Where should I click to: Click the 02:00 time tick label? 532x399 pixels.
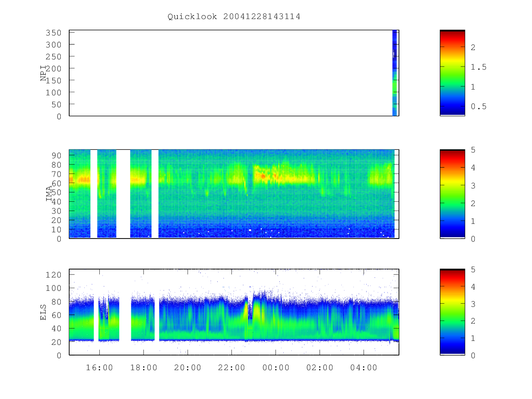[320, 368]
